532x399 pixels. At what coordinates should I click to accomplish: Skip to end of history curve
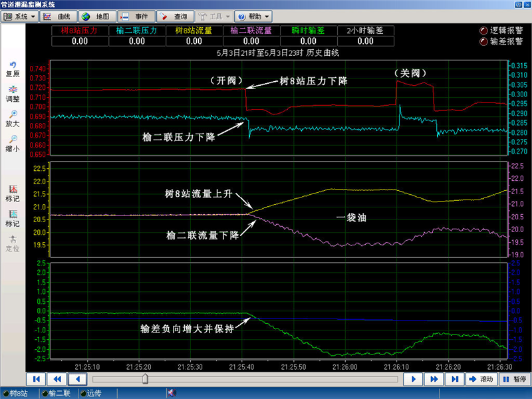click(456, 379)
